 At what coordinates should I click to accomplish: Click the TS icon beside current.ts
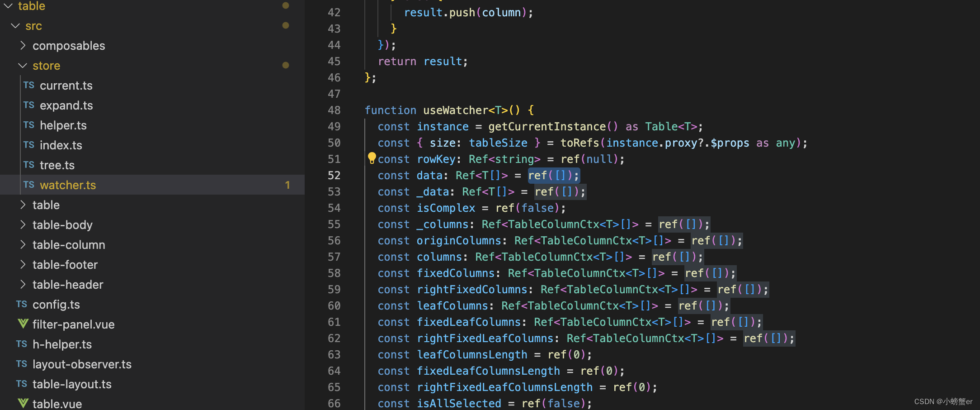29,85
